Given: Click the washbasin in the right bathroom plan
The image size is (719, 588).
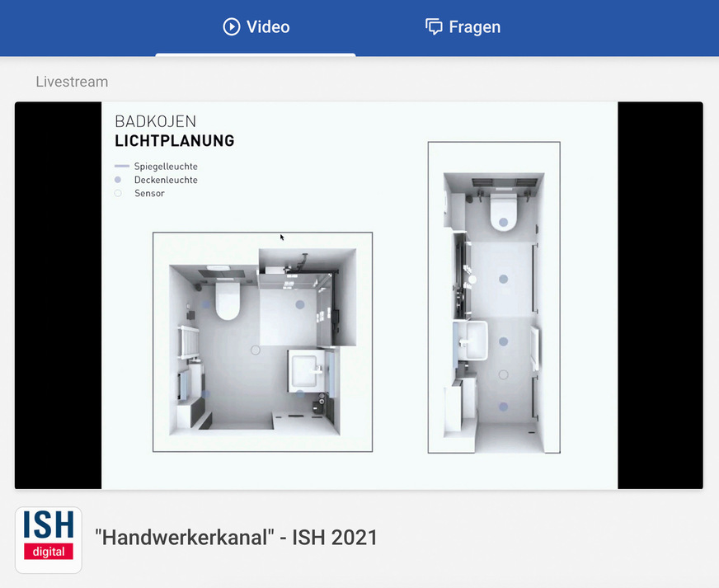Looking at the screenshot, I should (x=472, y=340).
